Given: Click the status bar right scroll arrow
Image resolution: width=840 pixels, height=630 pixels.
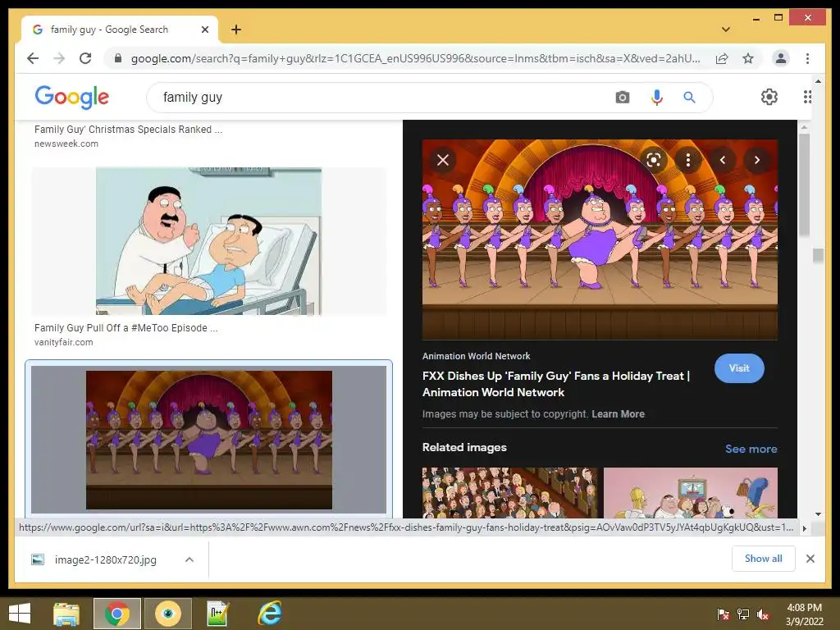Looking at the screenshot, I should coord(804,528).
